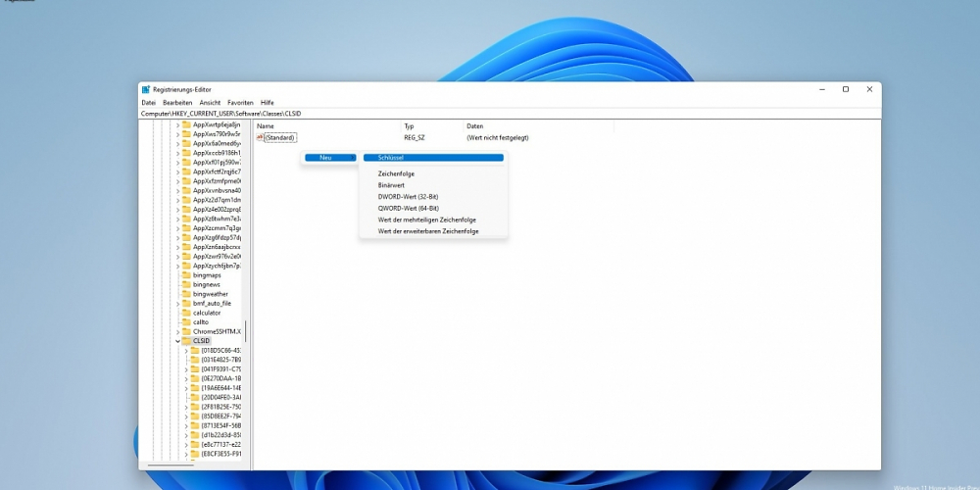Collapse the CLSID key chevron
This screenshot has height=490, width=980.
click(177, 341)
